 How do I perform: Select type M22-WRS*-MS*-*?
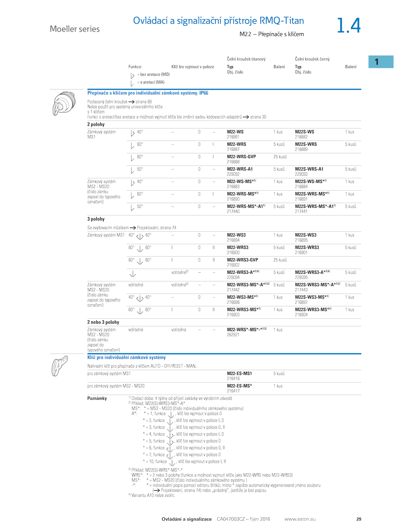coord(247,330)
